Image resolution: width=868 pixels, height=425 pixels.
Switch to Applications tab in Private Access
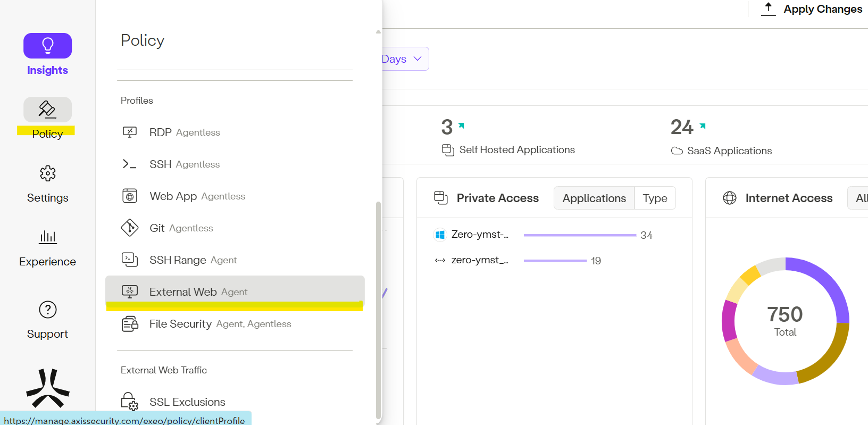(x=594, y=198)
